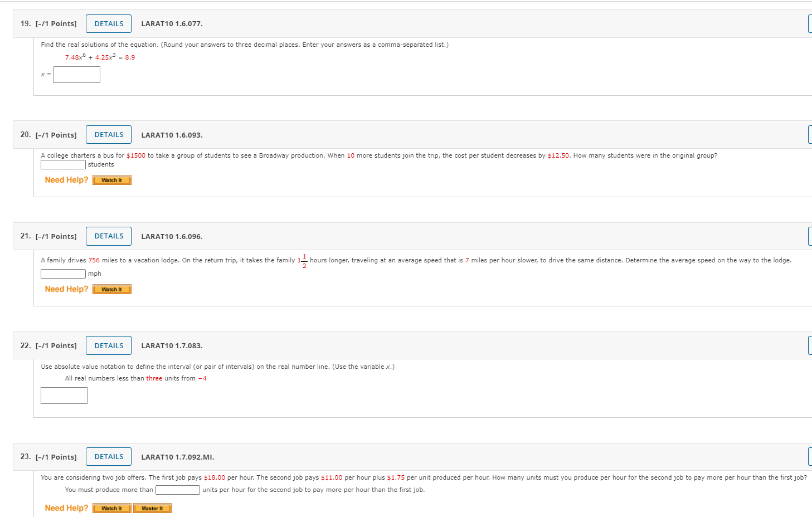Click Master It for question 23
This screenshot has width=812, height=517.
click(152, 508)
